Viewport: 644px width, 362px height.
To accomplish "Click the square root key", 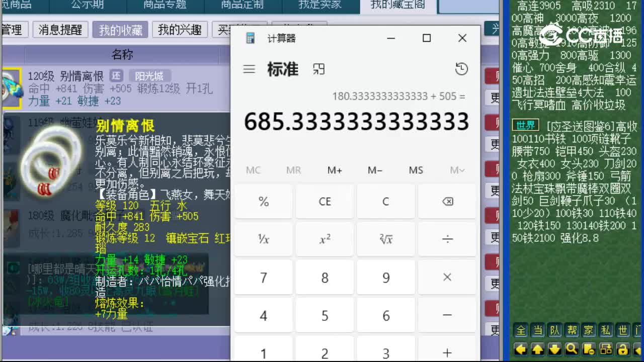I will [386, 239].
